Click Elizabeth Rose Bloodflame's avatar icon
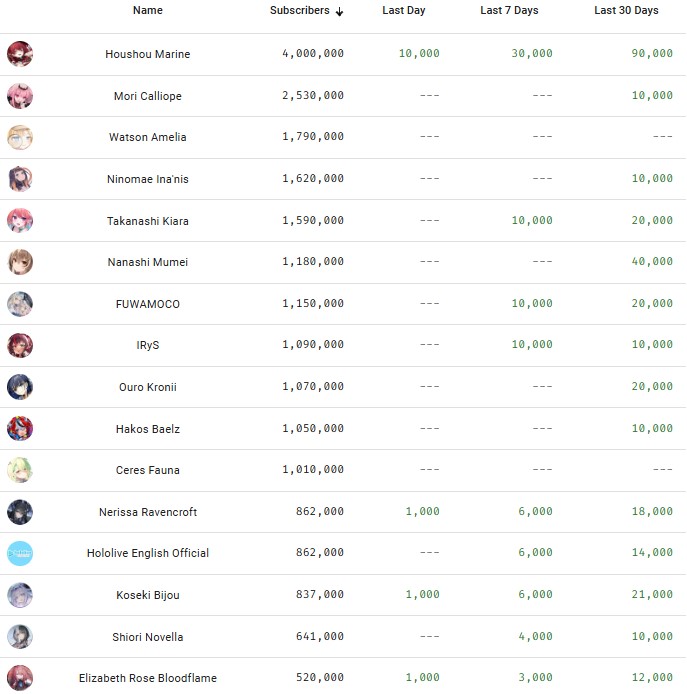Screen dimensions: 687x694 pos(20,678)
